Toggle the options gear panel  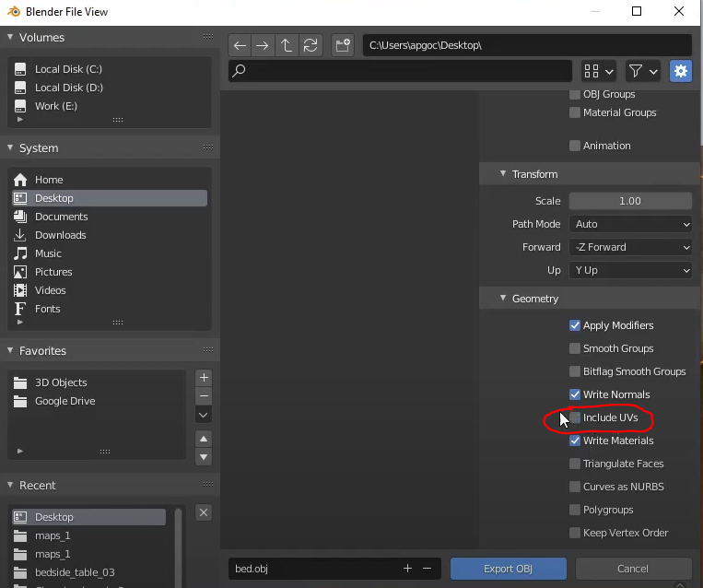(681, 71)
